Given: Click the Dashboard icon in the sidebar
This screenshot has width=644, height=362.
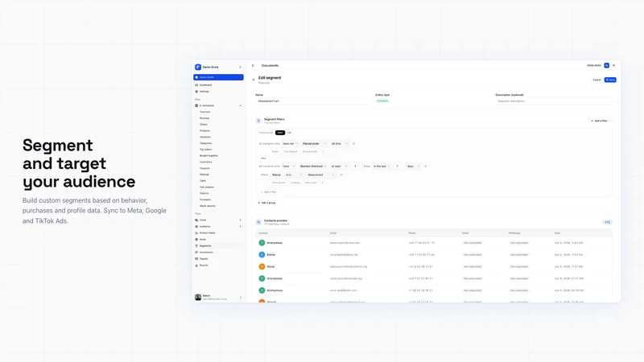Looking at the screenshot, I should point(196,85).
